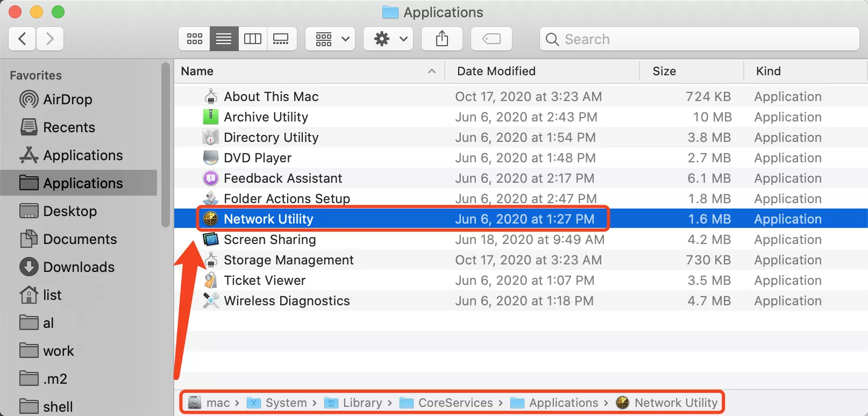Click the About This Mac app icon
Viewport: 868px width, 416px height.
(x=211, y=97)
